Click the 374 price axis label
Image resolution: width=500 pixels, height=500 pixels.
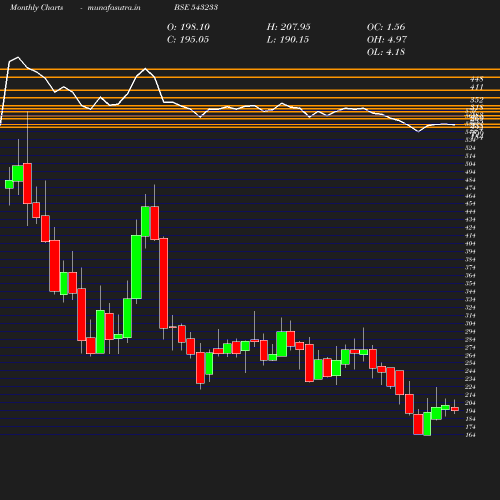tap(470, 268)
